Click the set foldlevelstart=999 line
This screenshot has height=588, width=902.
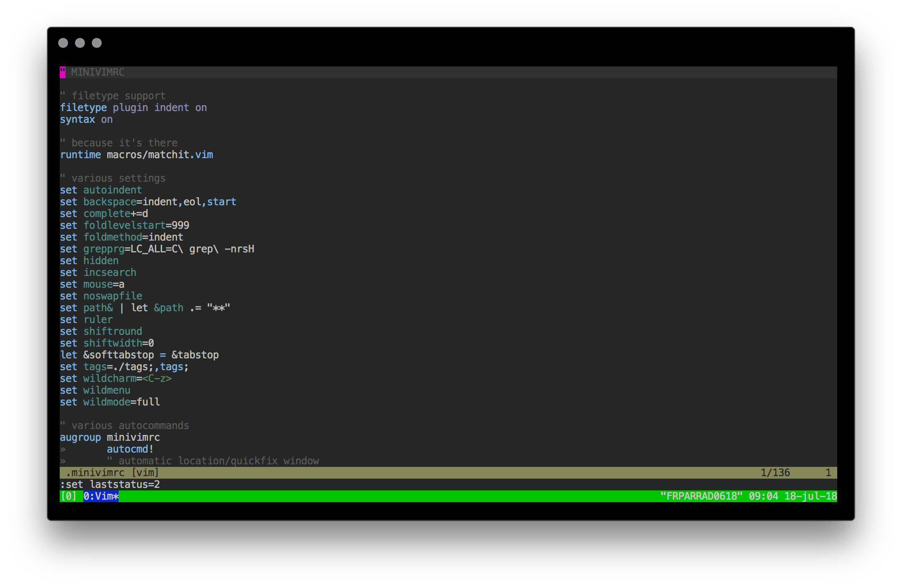point(125,225)
